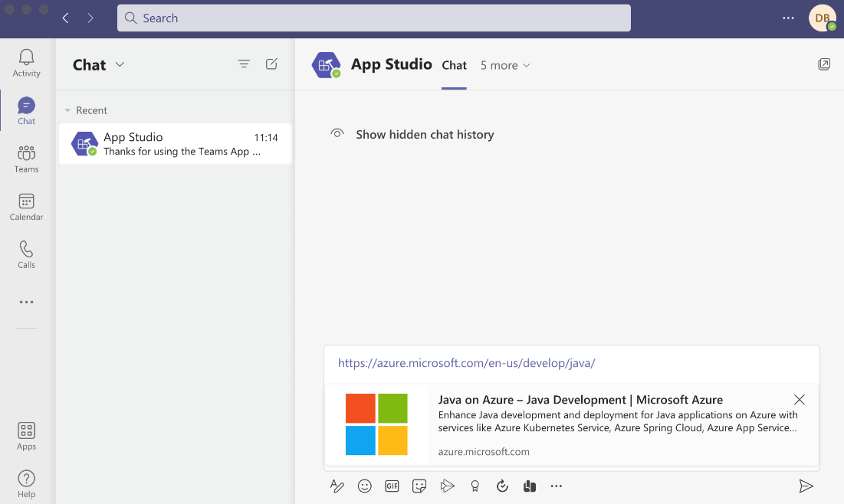Show more messaging extensions
The height and width of the screenshot is (504, 844).
coord(557,486)
